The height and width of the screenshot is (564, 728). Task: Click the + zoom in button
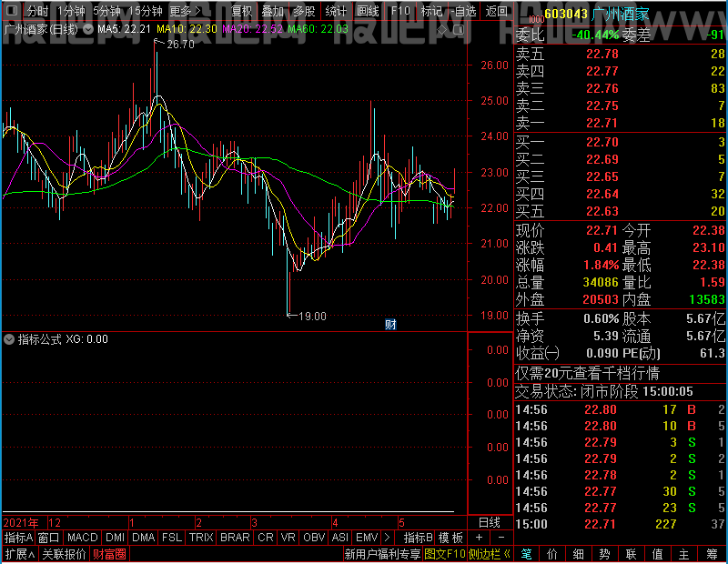[x=480, y=538]
